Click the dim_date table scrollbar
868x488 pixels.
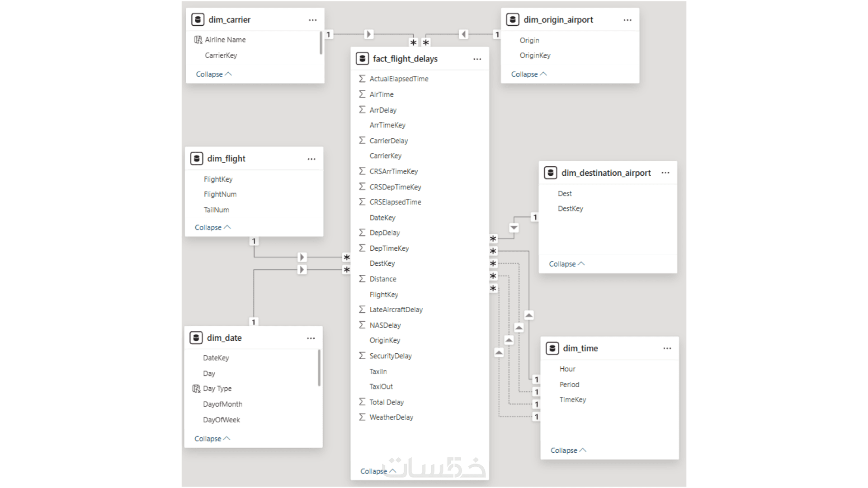pyautogui.click(x=319, y=368)
